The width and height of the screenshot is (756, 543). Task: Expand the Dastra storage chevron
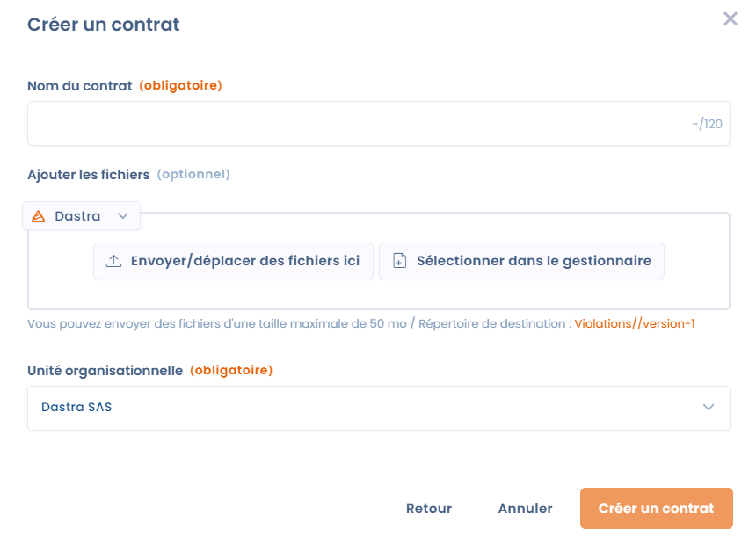[123, 216]
